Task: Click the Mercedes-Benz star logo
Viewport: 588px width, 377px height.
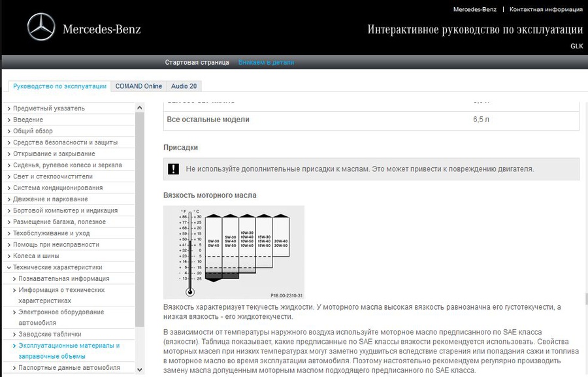Action: pos(41,27)
